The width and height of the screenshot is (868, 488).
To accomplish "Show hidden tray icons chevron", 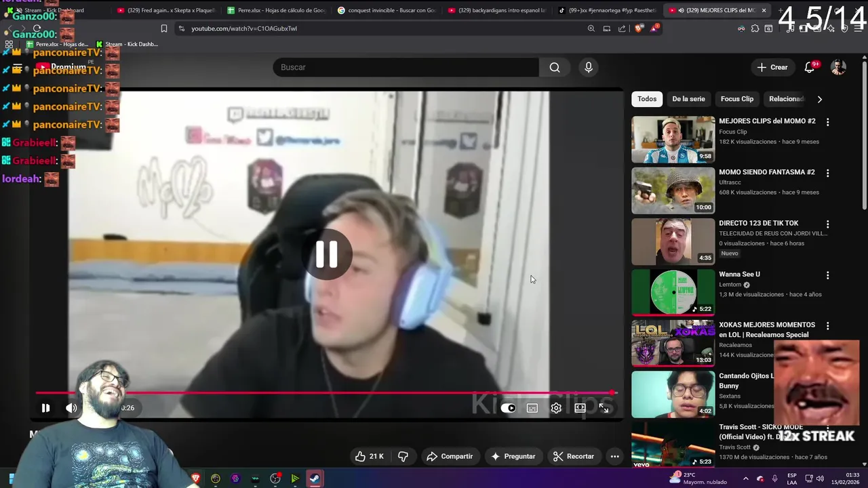I will [x=745, y=479].
